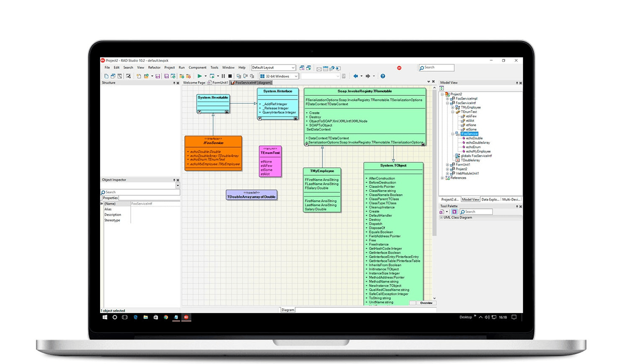Screen dimensions: 639x364
Task: Open the 32-bit Windows platform dropdown
Action: click(295, 76)
